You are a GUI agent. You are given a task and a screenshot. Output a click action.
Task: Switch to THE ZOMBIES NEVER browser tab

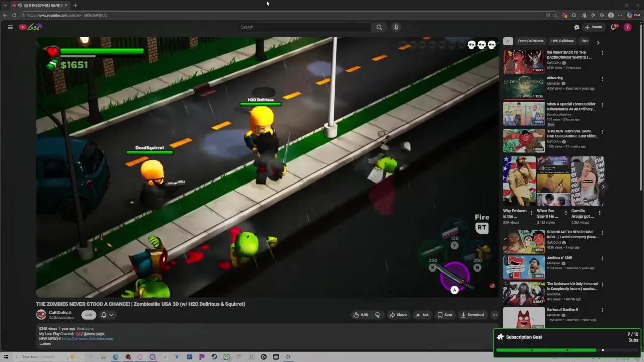(x=40, y=5)
